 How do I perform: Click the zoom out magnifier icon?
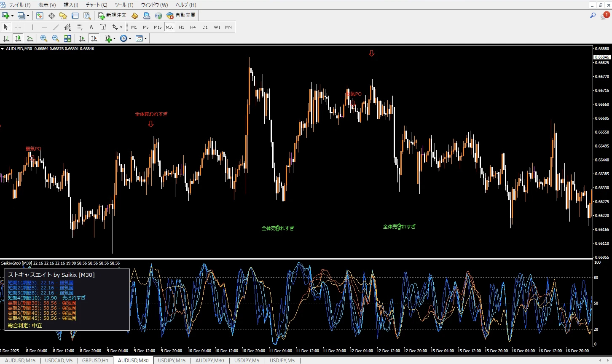55,38
